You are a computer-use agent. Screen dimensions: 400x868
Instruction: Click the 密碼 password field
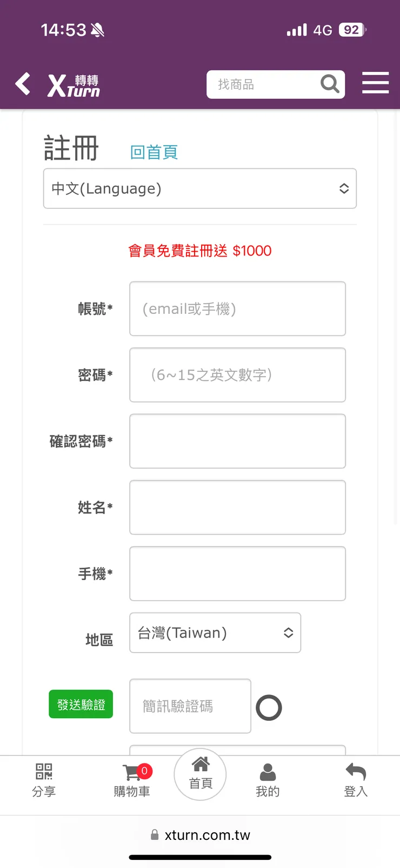[x=237, y=375]
